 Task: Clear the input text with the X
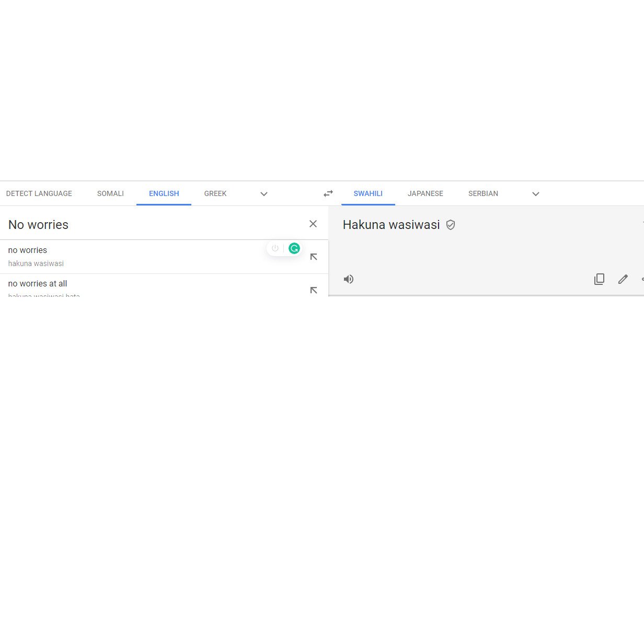point(313,224)
